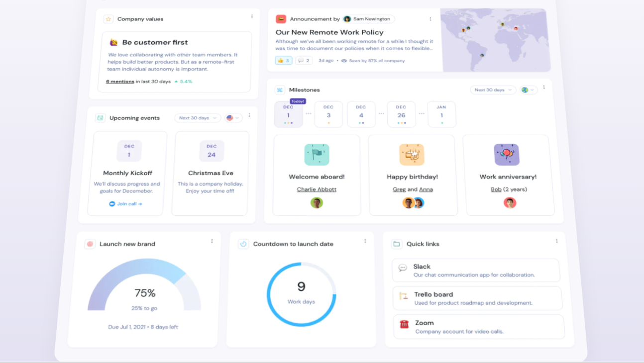This screenshot has height=363, width=644.
Task: Click the Slack chat bubble icon
Action: click(x=403, y=268)
